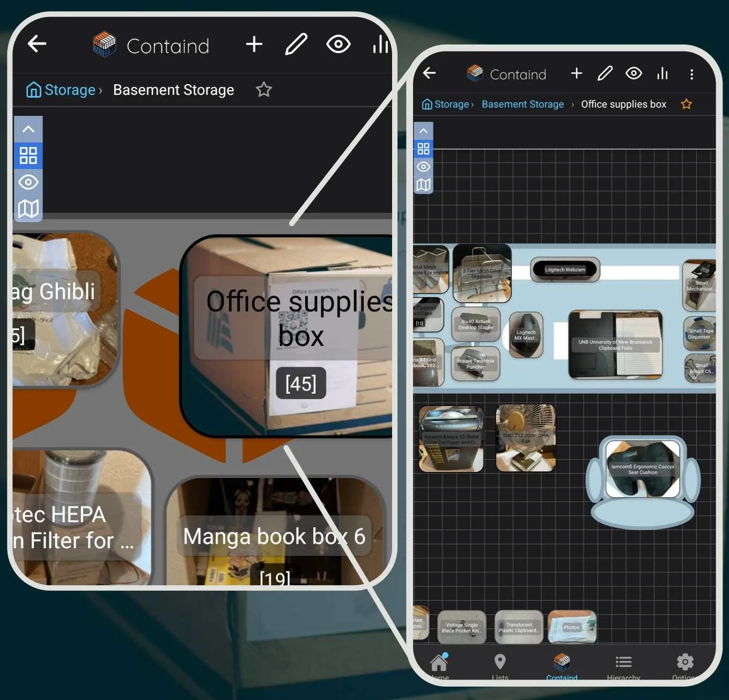Unfavorite Office supplies box orange star
729x700 pixels.
tap(687, 104)
